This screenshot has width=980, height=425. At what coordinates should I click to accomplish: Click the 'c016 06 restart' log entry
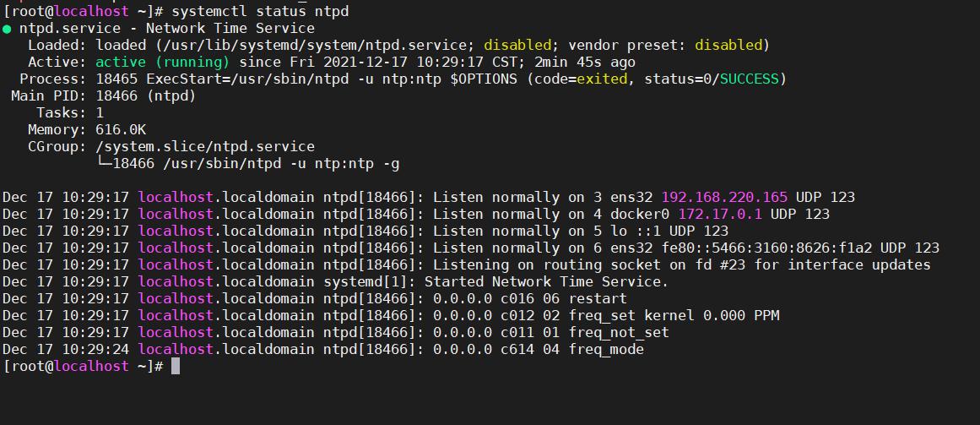564,298
